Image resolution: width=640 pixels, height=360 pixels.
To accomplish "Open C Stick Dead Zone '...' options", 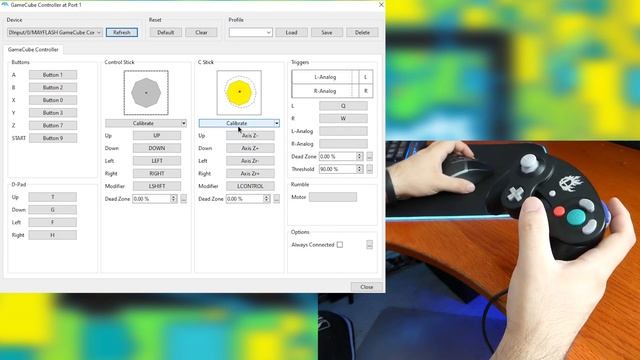I will (277, 199).
